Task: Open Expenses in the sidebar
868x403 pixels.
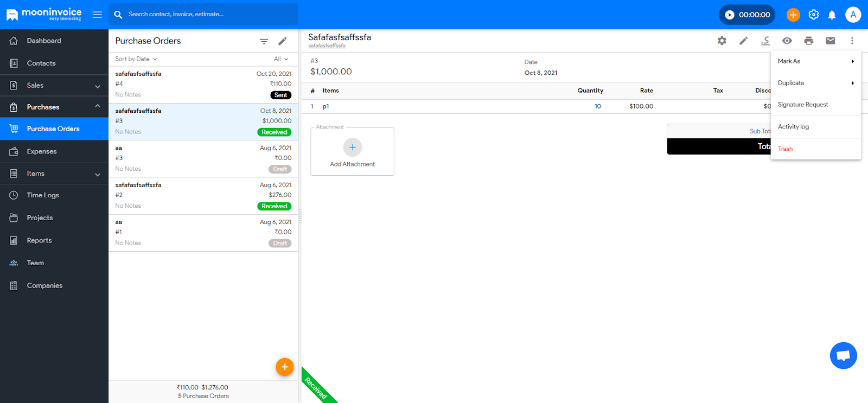Action: [x=54, y=151]
